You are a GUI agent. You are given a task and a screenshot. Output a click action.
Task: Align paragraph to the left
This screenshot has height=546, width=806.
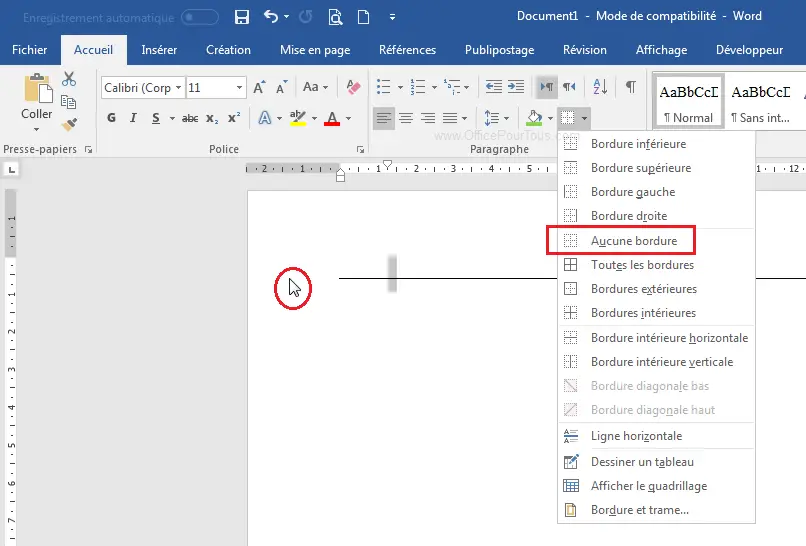point(383,118)
